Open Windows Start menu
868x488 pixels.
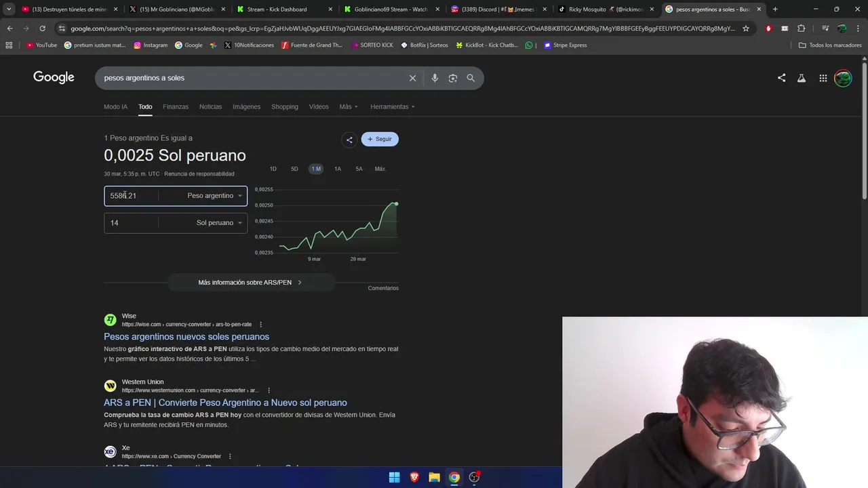(394, 477)
